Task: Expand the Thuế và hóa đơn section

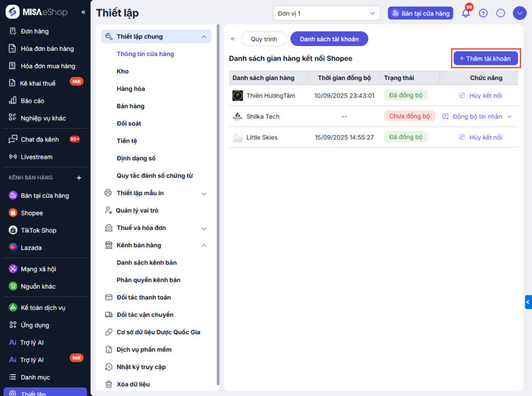Action: point(204,228)
